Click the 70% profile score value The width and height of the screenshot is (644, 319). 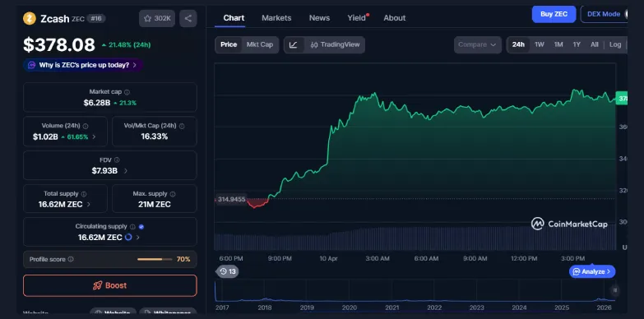coord(183,260)
